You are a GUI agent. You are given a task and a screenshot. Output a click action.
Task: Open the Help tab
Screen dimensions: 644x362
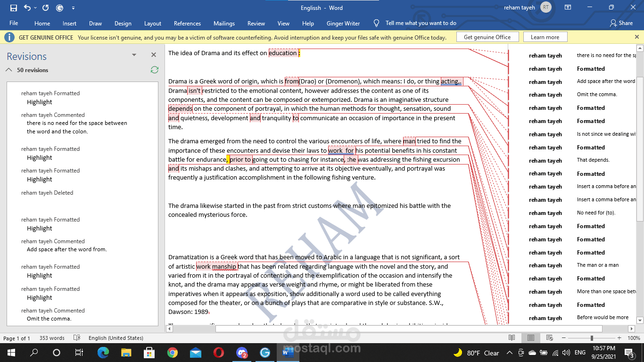(308, 23)
